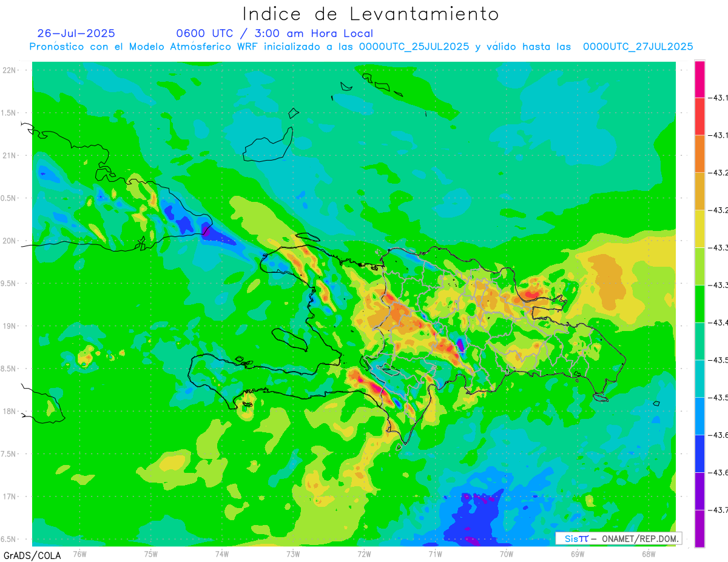Viewport: 728px width, 562px height.
Task: Click the 22N latitude label
Action: [8, 70]
